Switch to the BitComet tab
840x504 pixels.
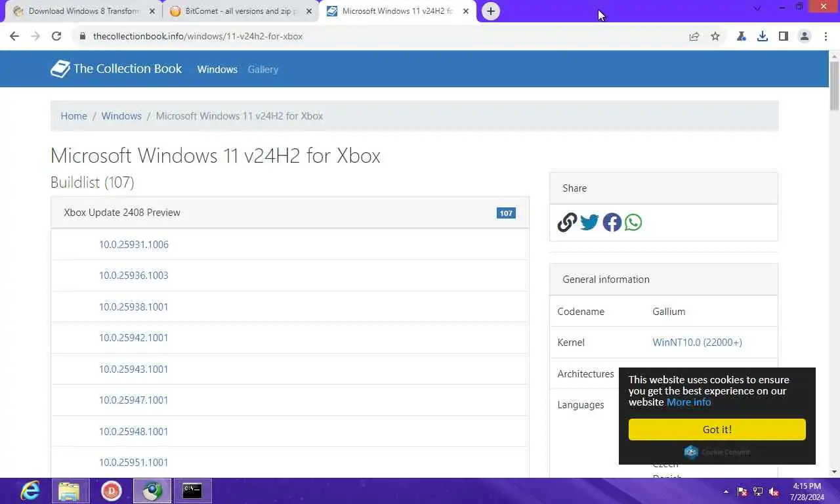coord(241,11)
